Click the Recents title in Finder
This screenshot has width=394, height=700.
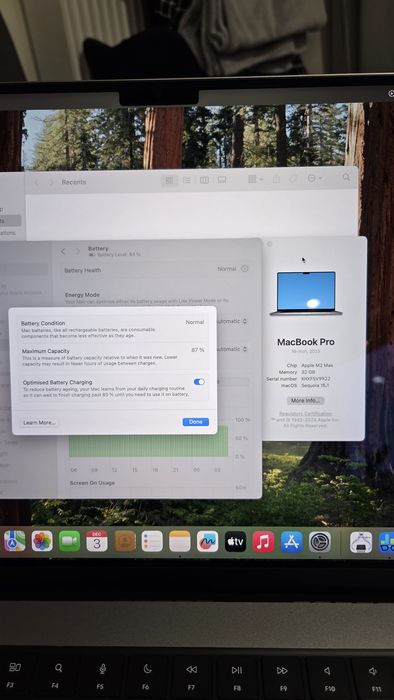tap(74, 182)
